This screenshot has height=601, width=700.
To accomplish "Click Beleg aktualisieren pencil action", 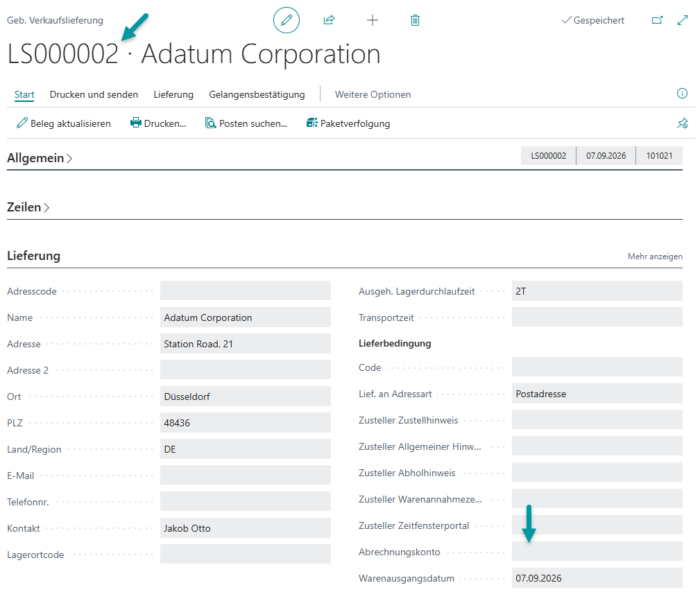I will coord(63,123).
